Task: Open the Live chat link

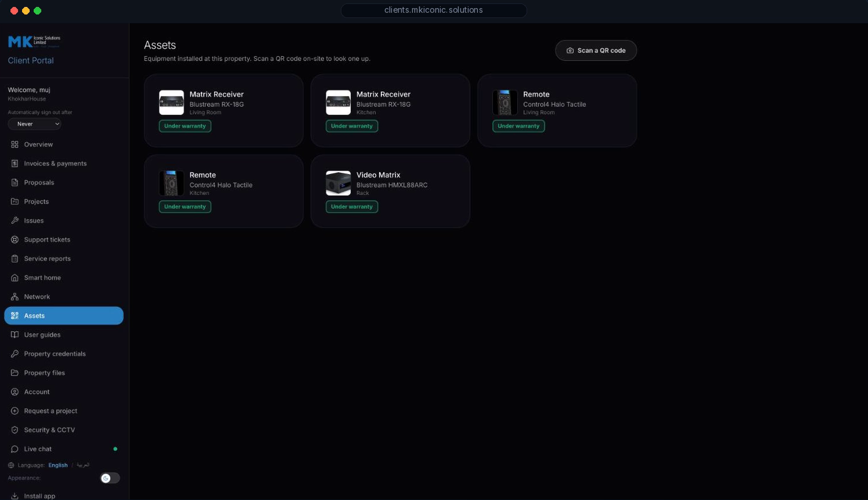Action: click(64, 449)
